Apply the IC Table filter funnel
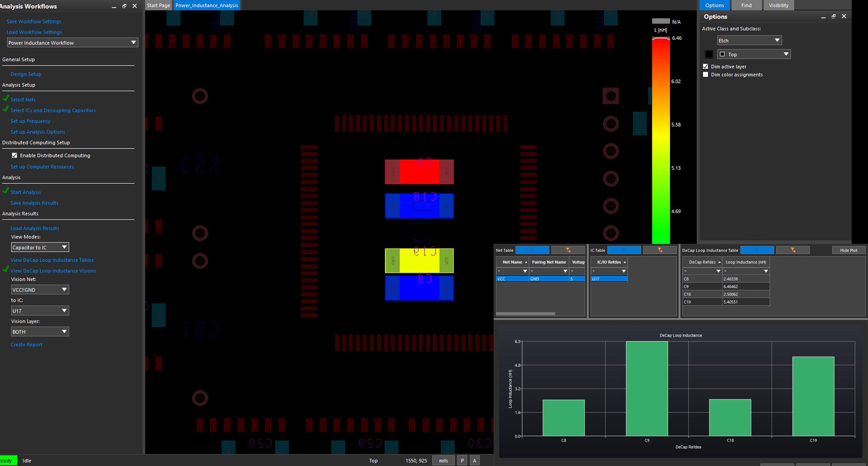Screen dimensions: 868x466 660,250
